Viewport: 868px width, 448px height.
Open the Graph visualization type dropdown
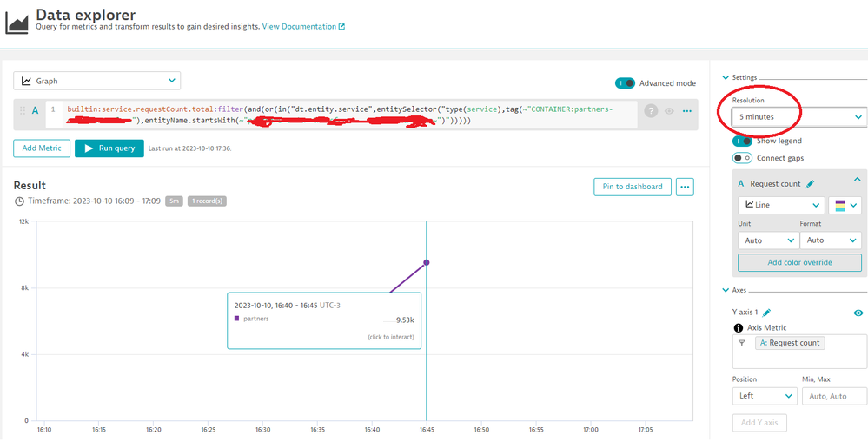coord(96,81)
